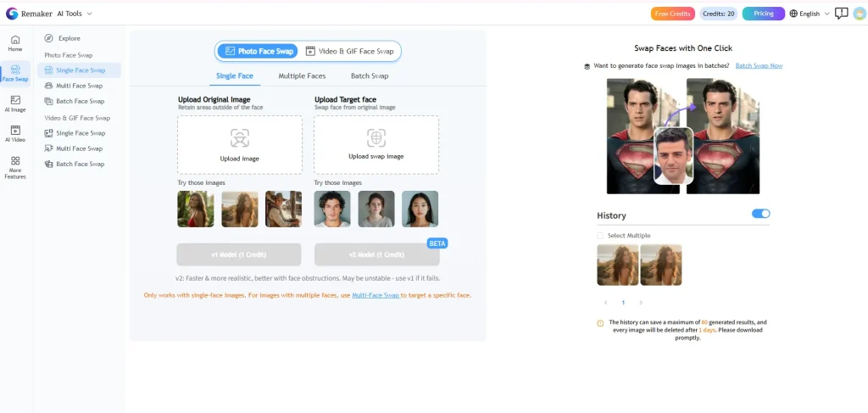Click the Free Credits button
This screenshot has height=413, width=868.
(672, 14)
